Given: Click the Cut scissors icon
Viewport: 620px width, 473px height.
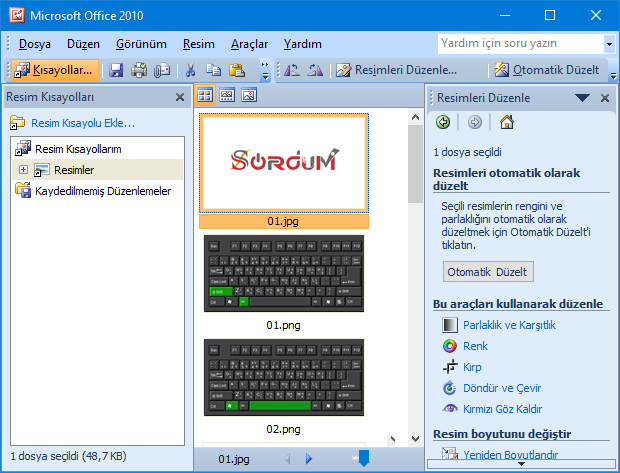Looking at the screenshot, I should [x=190, y=70].
